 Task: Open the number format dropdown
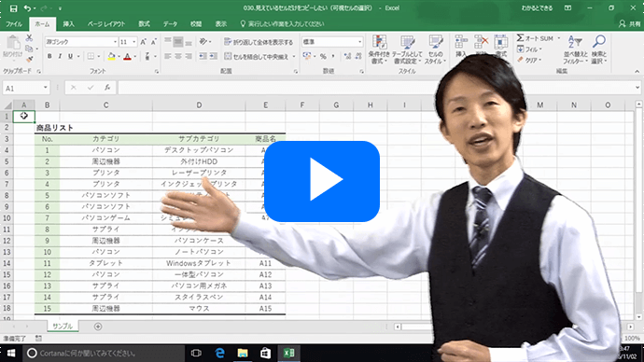359,42
